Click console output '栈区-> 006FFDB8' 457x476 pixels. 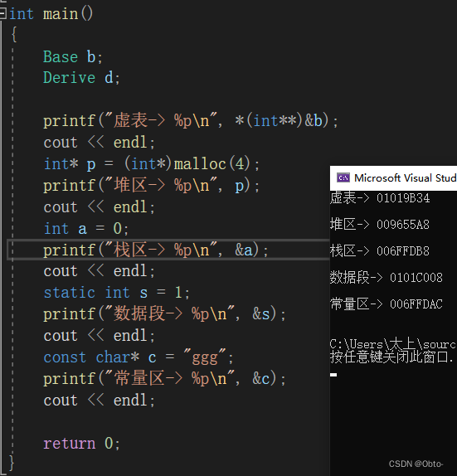click(380, 251)
